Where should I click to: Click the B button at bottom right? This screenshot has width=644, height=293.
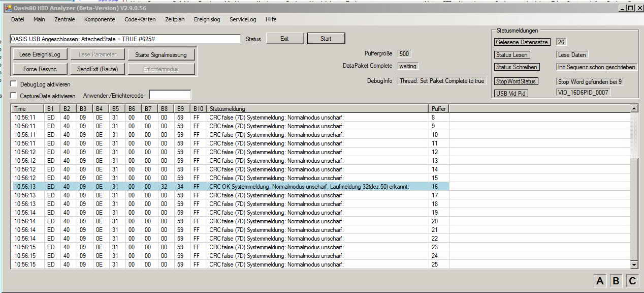pos(616,281)
